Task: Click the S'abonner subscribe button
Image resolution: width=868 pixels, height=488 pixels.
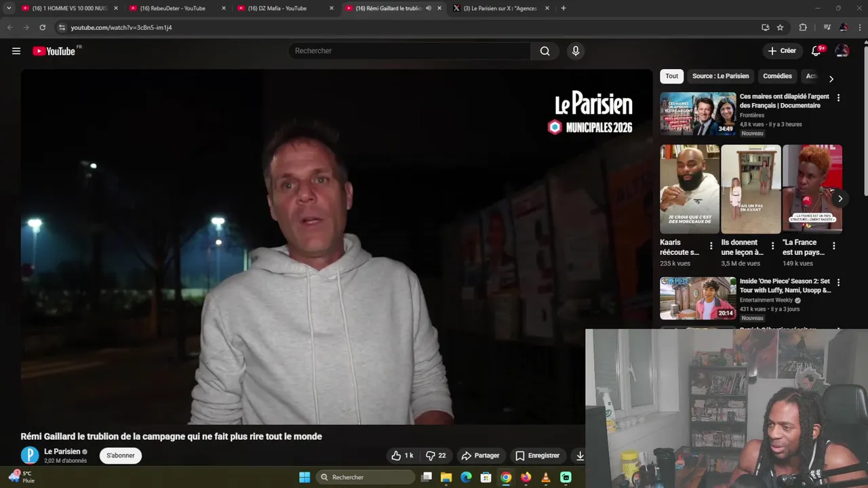Action: pyautogui.click(x=121, y=455)
